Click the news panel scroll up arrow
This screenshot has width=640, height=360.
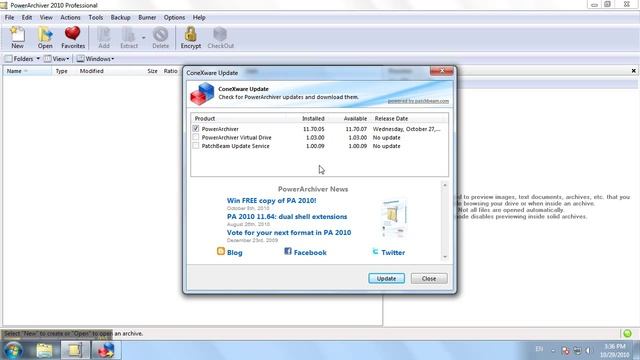445,185
